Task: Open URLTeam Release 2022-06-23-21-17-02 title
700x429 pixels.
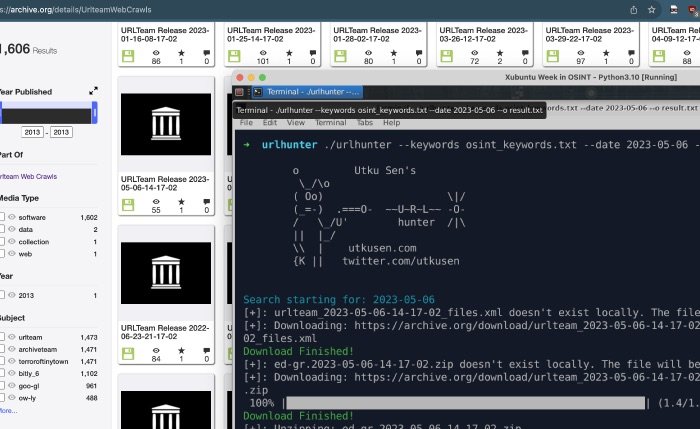Action: pyautogui.click(x=165, y=332)
